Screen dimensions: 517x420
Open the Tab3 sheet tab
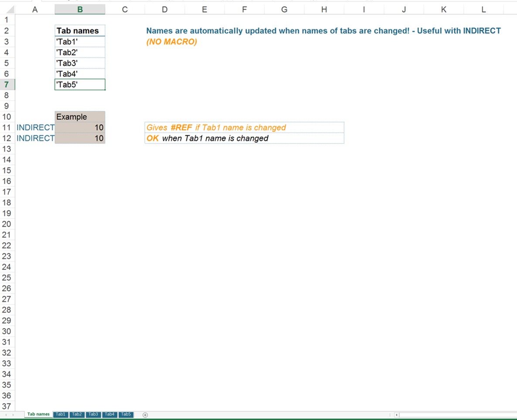93,414
